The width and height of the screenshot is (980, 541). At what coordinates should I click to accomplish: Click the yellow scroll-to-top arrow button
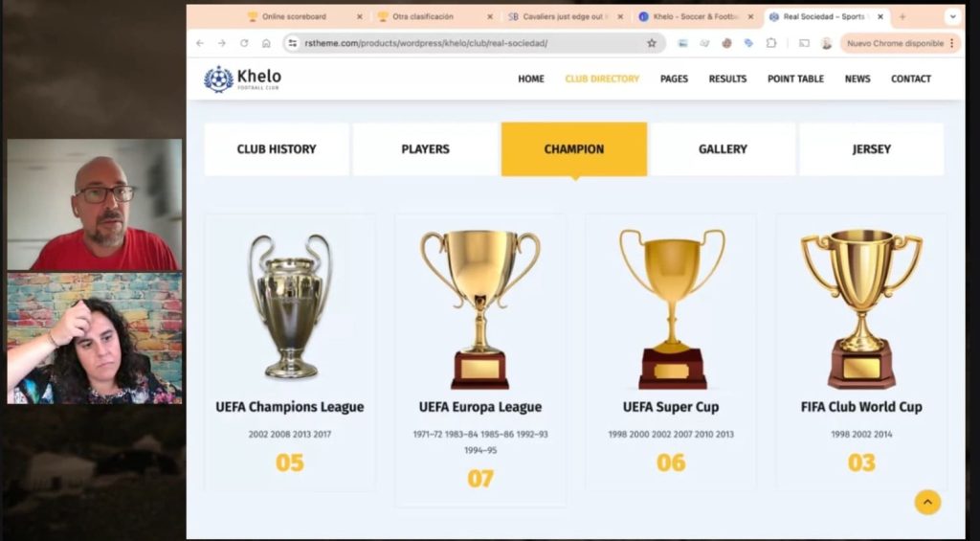tap(927, 503)
